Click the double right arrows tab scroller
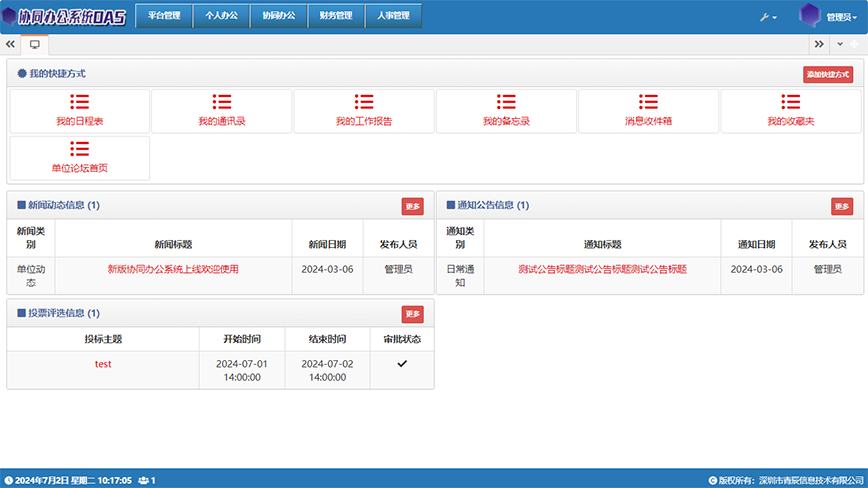868x488 pixels. coord(819,44)
